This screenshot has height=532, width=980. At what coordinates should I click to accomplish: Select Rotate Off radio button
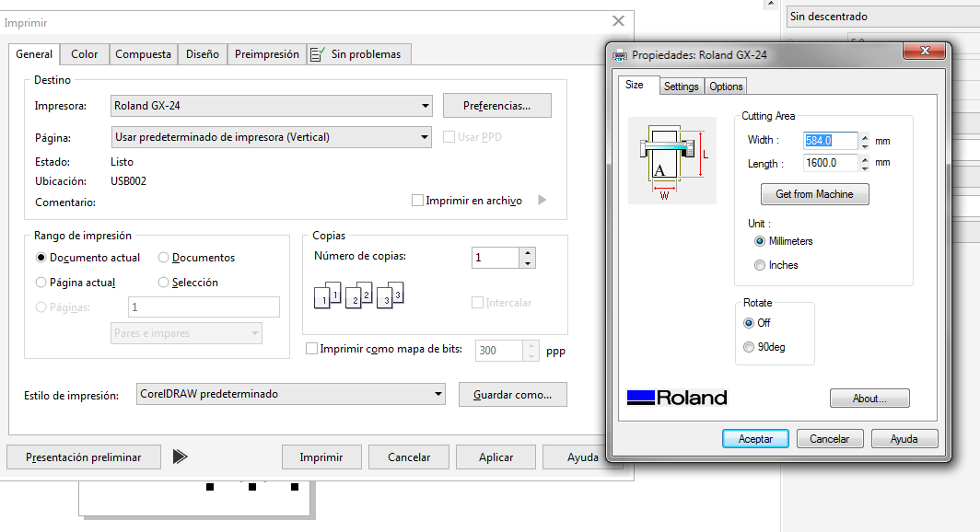tap(749, 323)
